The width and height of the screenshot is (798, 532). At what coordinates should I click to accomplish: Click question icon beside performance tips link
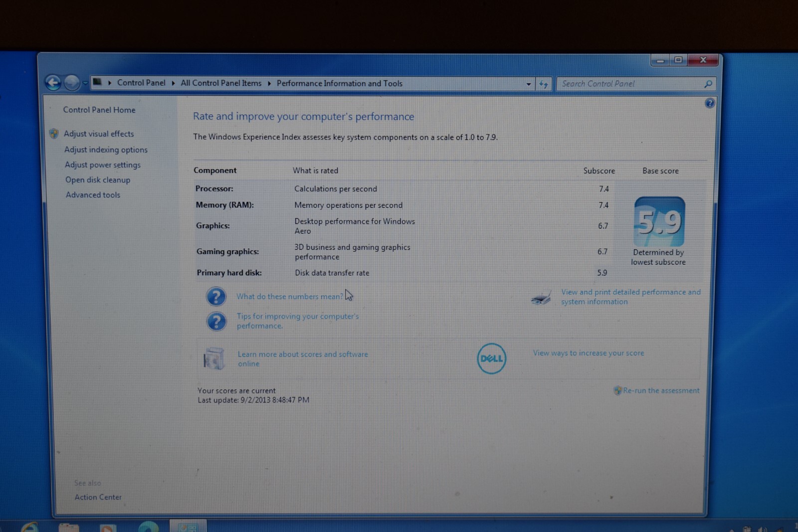(216, 322)
